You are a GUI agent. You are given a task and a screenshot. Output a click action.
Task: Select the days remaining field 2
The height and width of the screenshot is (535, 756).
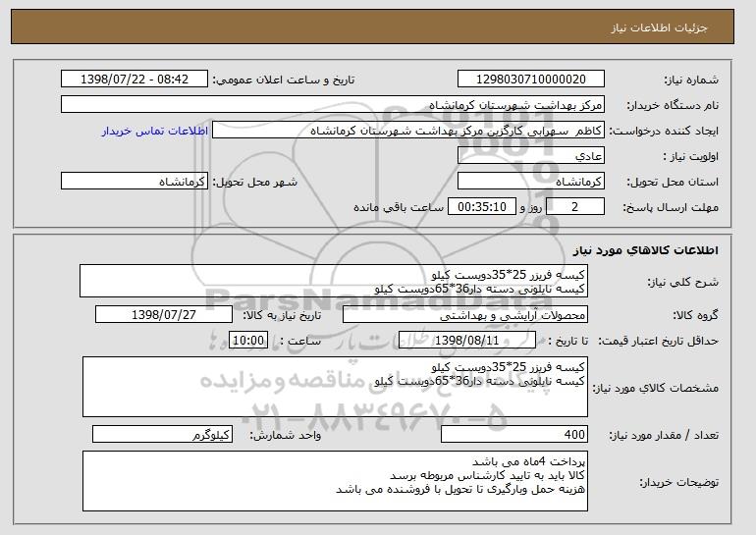574,207
